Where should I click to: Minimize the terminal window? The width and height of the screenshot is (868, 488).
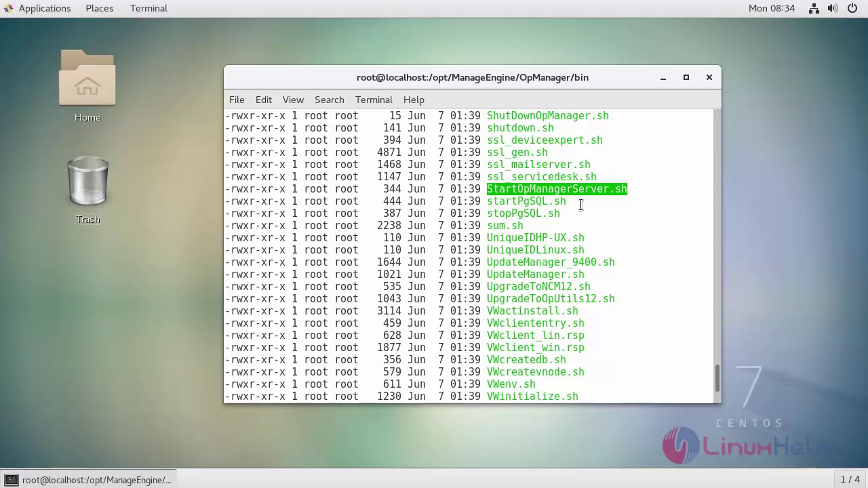(663, 77)
